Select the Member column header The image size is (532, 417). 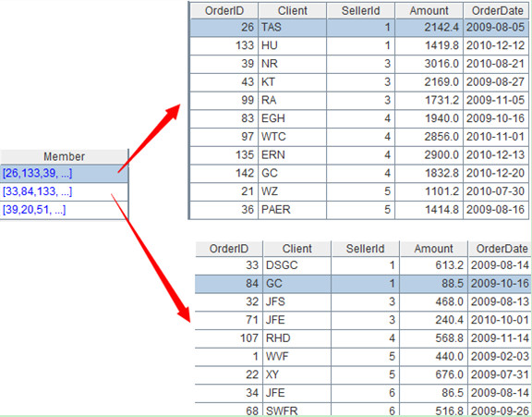tap(64, 156)
